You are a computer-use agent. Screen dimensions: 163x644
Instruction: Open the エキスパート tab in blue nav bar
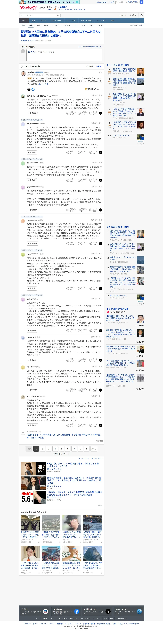[56, 21]
